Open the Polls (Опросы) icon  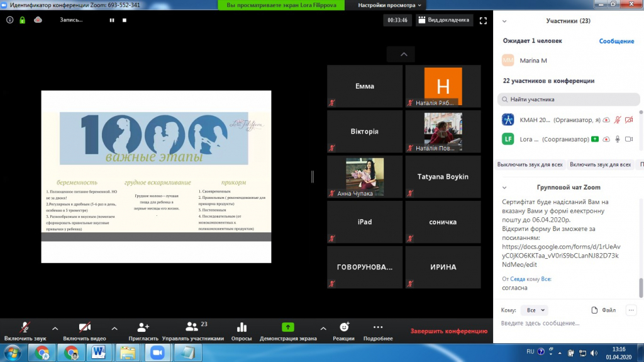click(x=241, y=327)
